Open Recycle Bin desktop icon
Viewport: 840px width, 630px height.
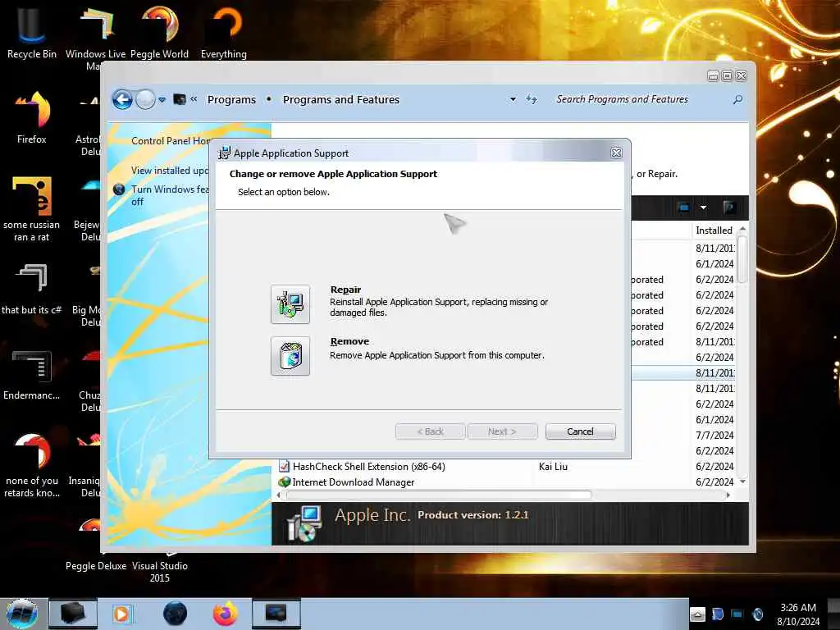pos(32,31)
